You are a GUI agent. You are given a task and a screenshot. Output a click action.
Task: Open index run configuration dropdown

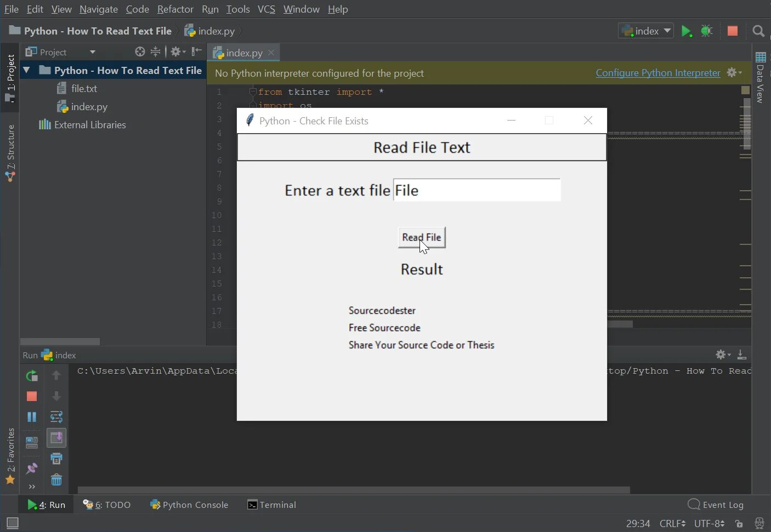pyautogui.click(x=645, y=31)
